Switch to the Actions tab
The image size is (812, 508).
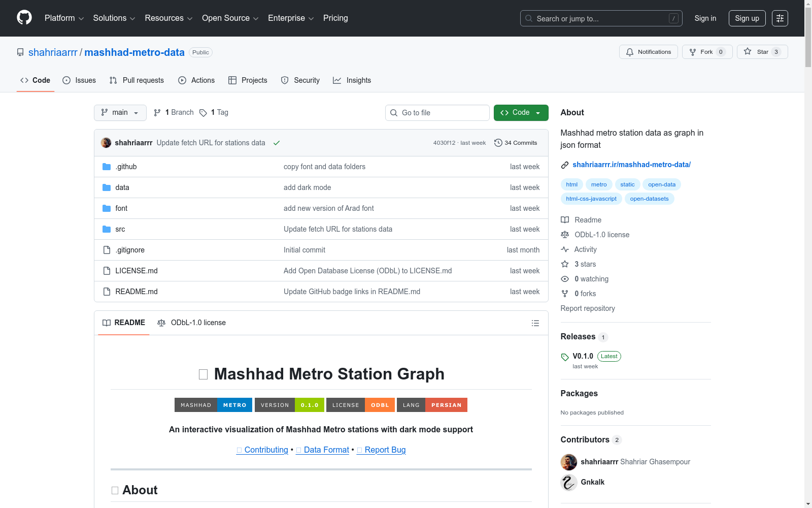click(x=196, y=80)
